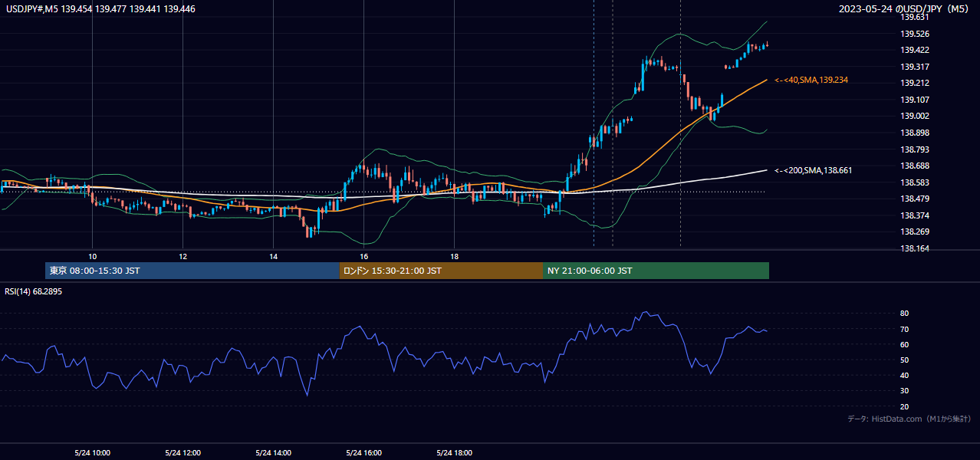Click the 200 SMA 138.661 label
980x460 pixels.
coord(813,170)
